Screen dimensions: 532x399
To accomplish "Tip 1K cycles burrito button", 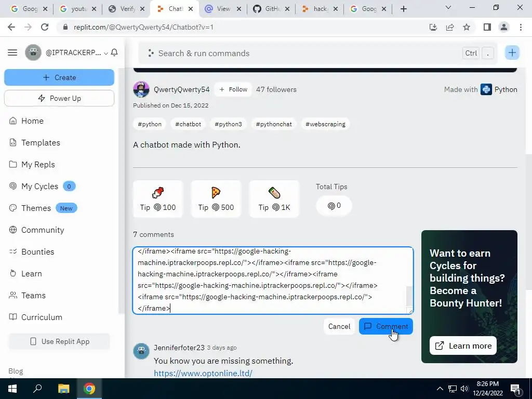I will (x=274, y=199).
